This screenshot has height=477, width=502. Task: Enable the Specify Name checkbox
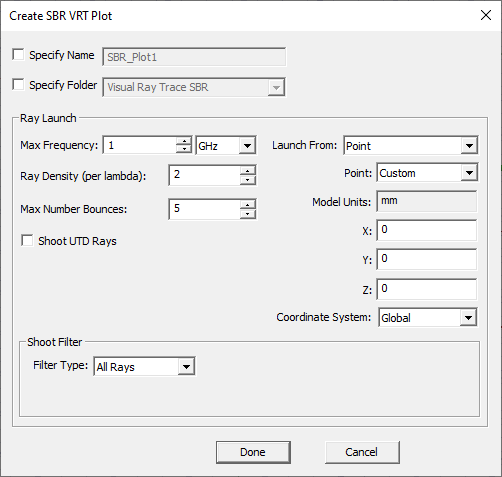18,54
